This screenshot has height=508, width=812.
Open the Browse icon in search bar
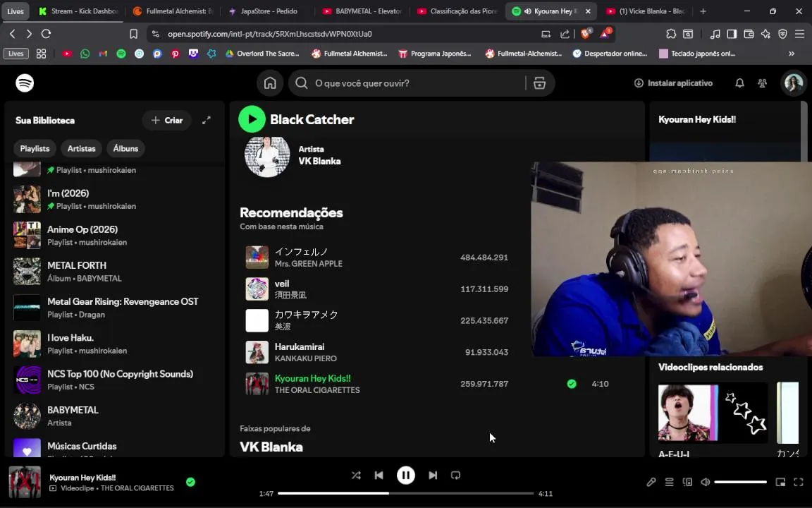540,83
